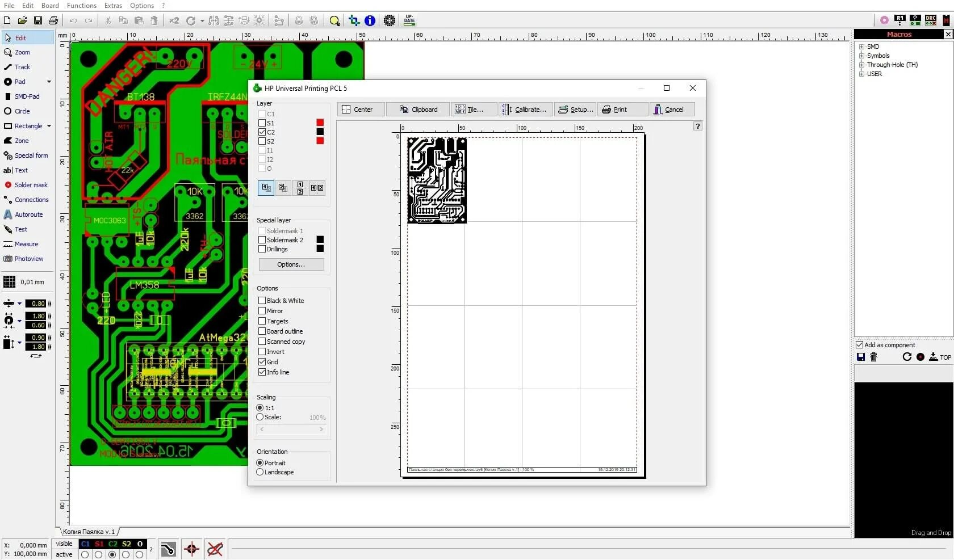Click the Calibrate... button
The height and width of the screenshot is (560, 954).
526,110
